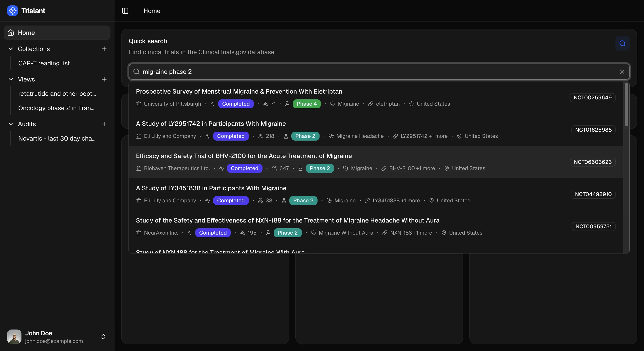Click the participants icon next to 38
Screen dimensions: 644x351
(260, 201)
